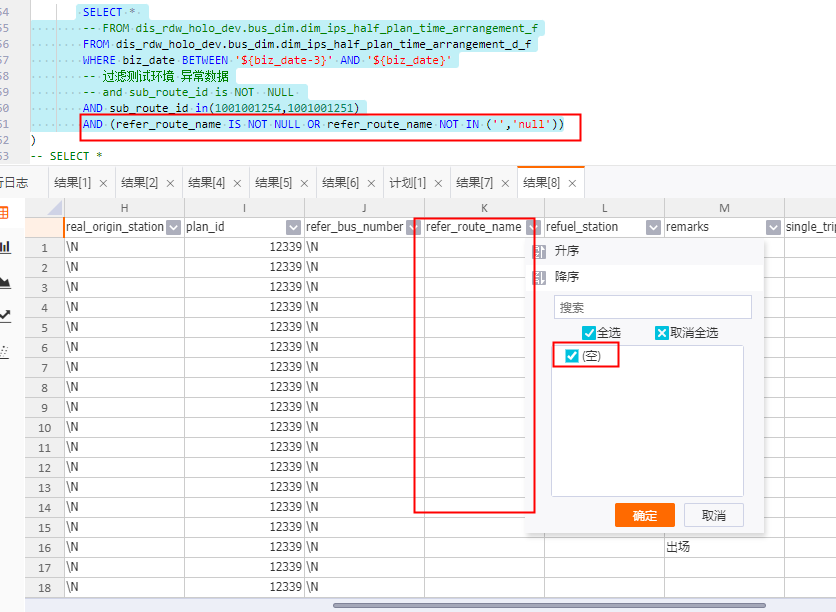The width and height of the screenshot is (836, 612).
Task: Click the refer_route_name IS NOT NULL SQL line
Action: [x=323, y=124]
